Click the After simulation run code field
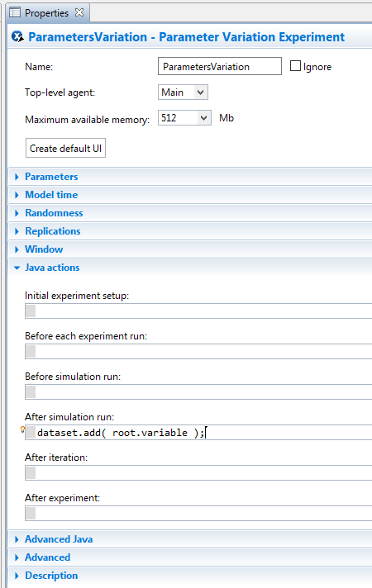372x588 pixels. [x=198, y=433]
